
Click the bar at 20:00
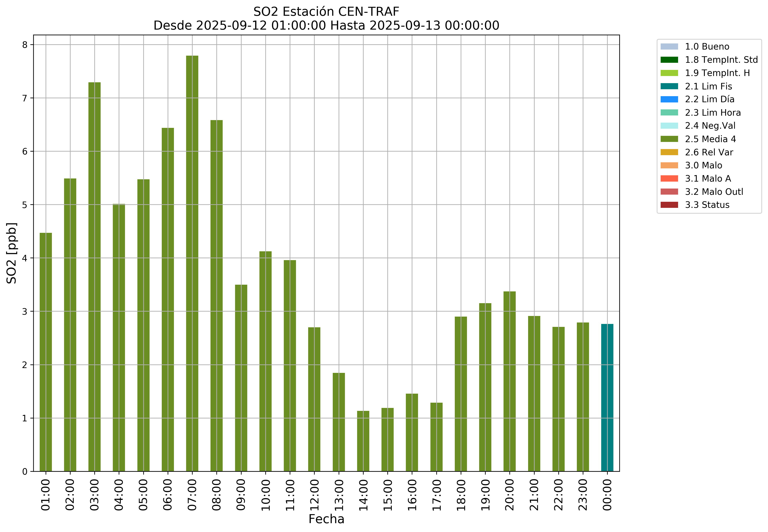(509, 381)
